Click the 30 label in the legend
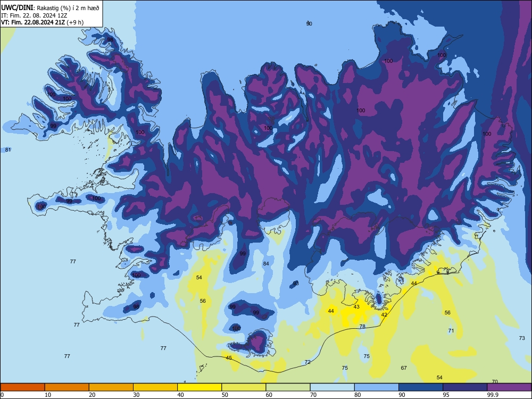This screenshot has width=532, height=399. pyautogui.click(x=136, y=395)
